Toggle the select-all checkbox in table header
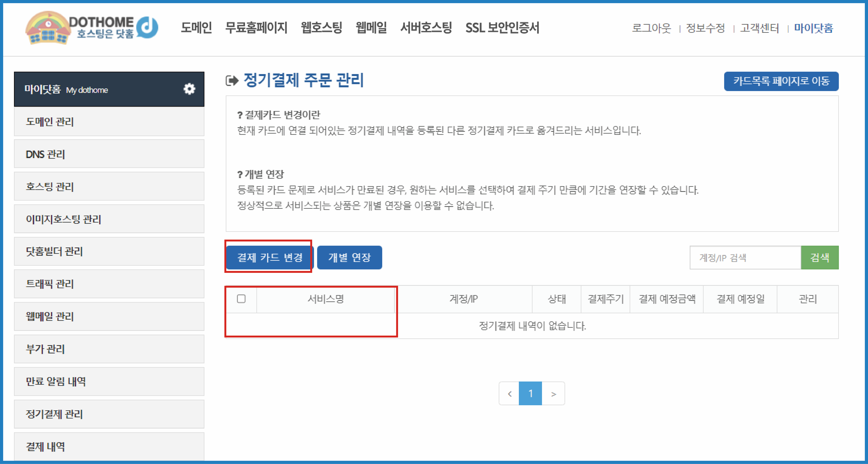The height and width of the screenshot is (464, 868). [x=241, y=299]
